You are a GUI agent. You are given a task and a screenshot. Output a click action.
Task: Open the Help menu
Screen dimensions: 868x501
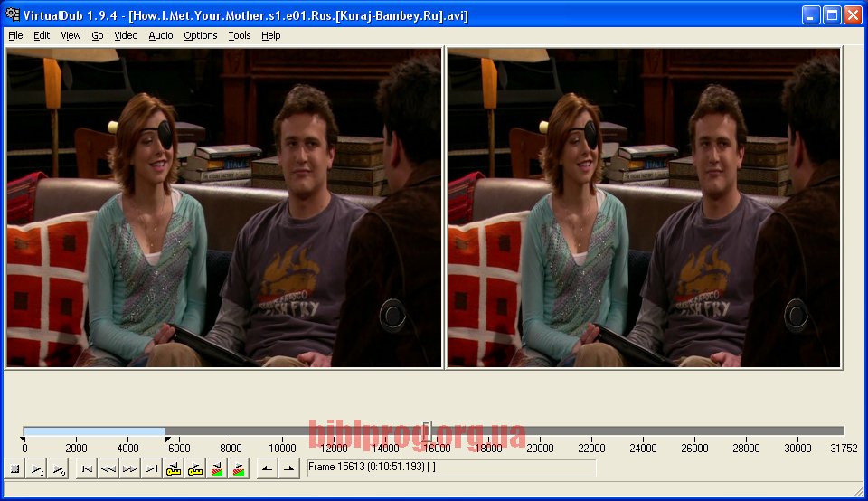click(270, 35)
